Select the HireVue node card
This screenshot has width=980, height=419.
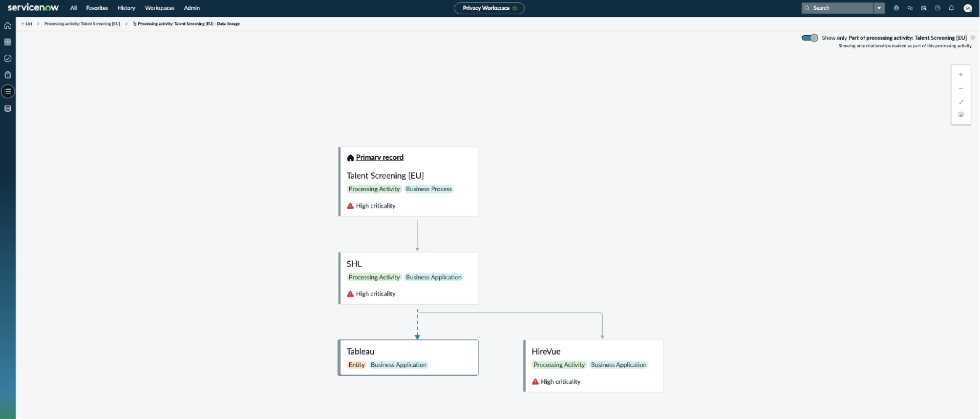coord(593,366)
